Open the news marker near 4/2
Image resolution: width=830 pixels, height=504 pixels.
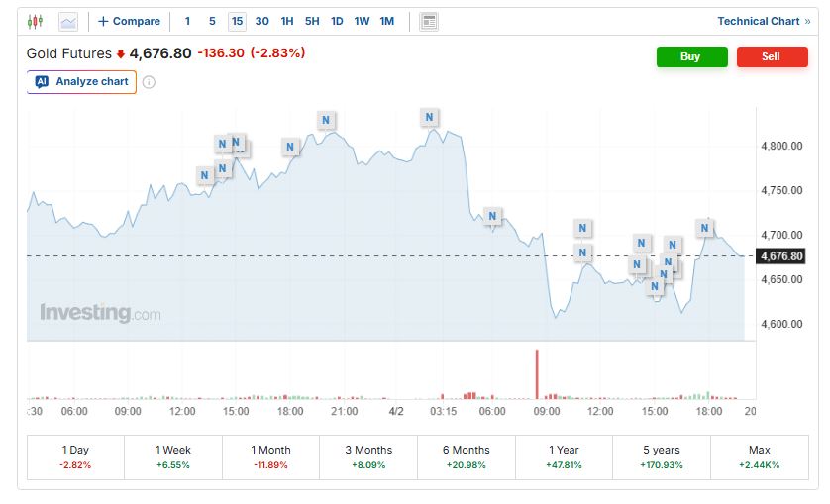point(429,117)
